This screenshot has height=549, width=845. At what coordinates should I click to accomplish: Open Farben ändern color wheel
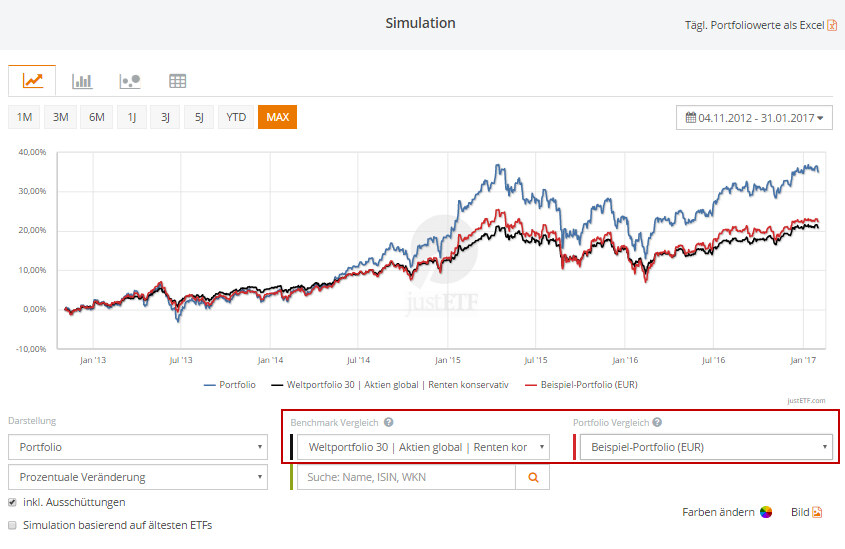click(765, 512)
